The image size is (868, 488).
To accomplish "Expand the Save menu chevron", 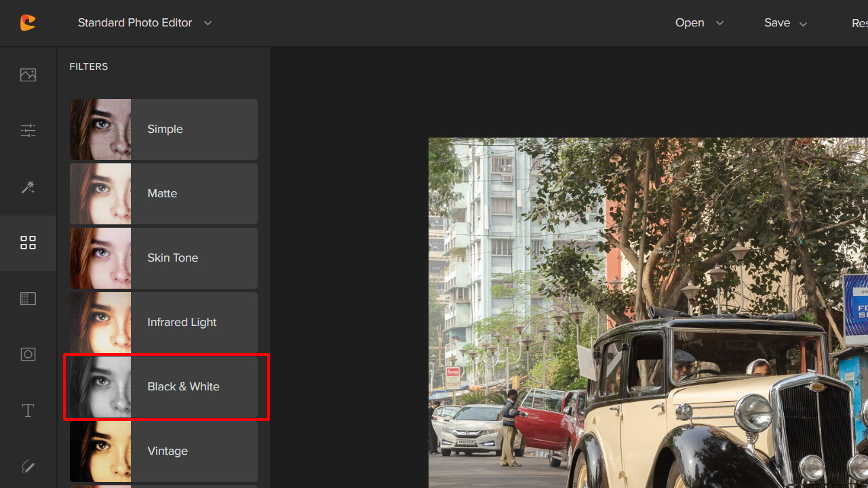I will click(803, 24).
